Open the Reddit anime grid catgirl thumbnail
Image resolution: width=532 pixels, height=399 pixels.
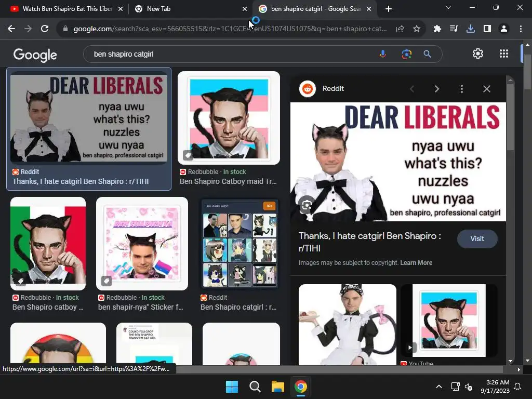[x=240, y=244]
